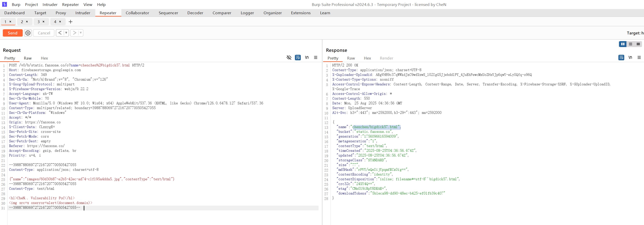Go forward to next request arrow
Screen dimensions: 644x225
pyautogui.click(x=74, y=33)
